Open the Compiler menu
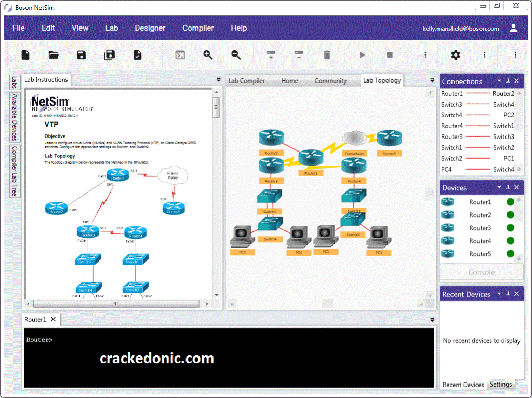Viewport: 532px width, 398px height. click(198, 28)
